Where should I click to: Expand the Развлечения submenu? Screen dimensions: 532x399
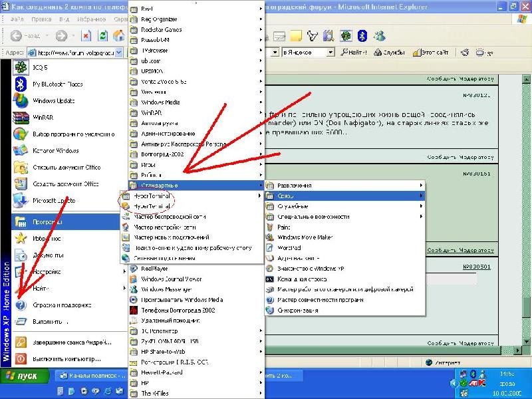(x=345, y=186)
